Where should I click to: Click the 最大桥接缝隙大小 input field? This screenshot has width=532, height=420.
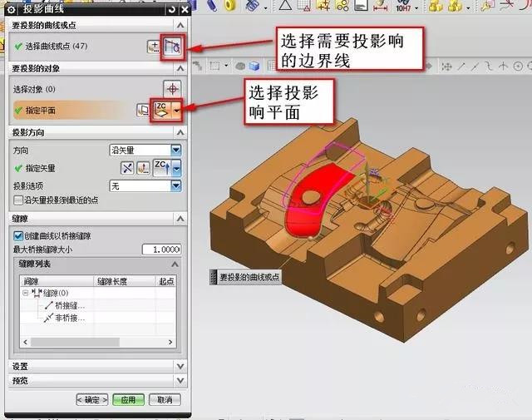coord(162,250)
